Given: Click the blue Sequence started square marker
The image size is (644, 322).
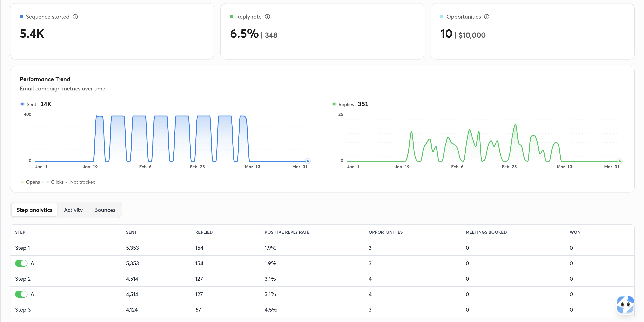Looking at the screenshot, I should coord(21,17).
